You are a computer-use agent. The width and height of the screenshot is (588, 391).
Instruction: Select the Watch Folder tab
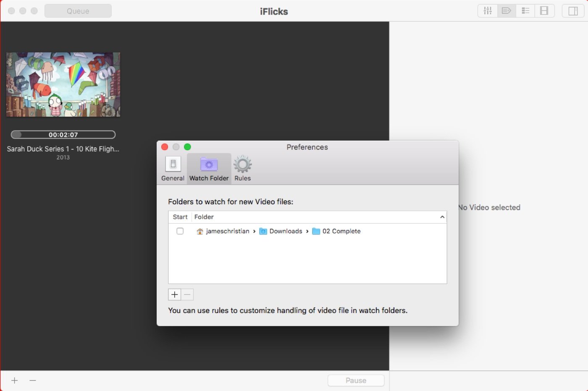coord(209,169)
